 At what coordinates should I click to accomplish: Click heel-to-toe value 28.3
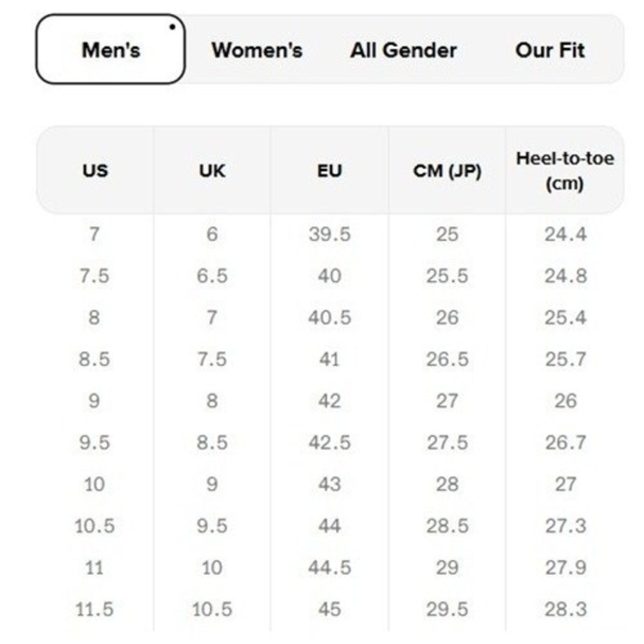point(565,609)
